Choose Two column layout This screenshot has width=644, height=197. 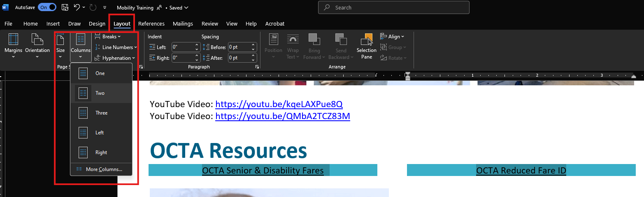point(101,93)
